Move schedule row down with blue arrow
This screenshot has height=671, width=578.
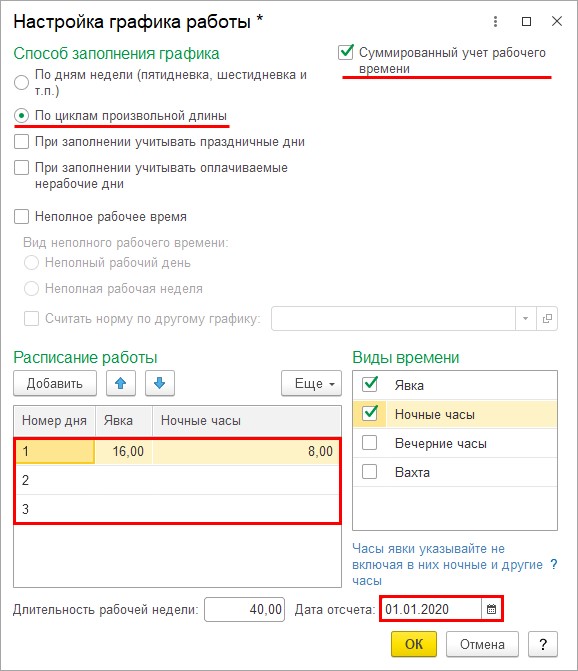point(160,383)
